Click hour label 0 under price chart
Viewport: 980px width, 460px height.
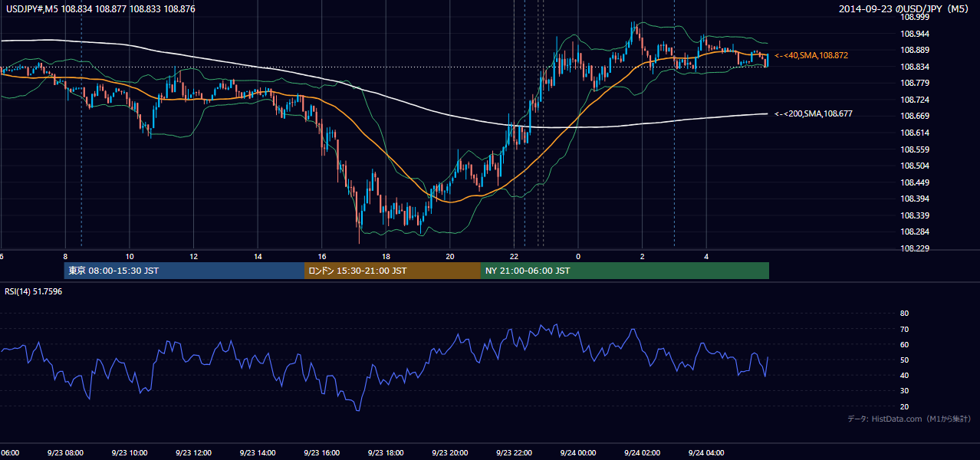pos(578,256)
